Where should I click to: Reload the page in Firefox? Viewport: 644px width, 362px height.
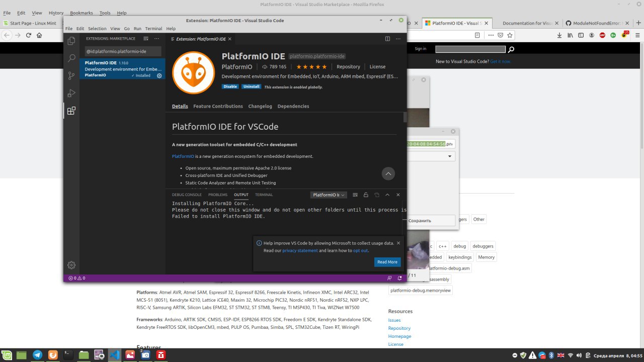(x=29, y=35)
